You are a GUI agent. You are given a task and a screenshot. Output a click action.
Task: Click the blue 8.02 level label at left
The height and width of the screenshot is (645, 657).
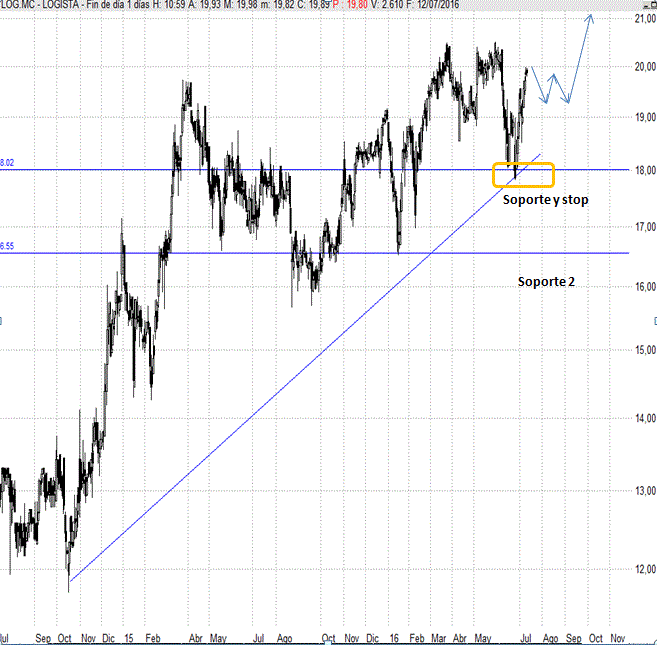point(7,163)
